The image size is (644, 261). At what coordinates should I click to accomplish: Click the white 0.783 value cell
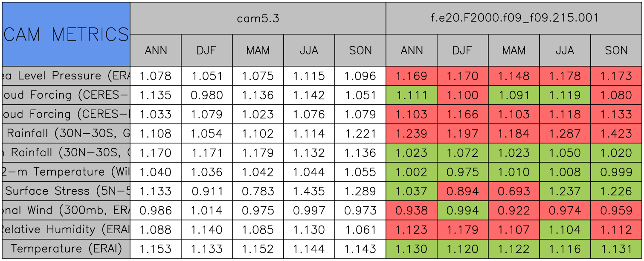258,191
